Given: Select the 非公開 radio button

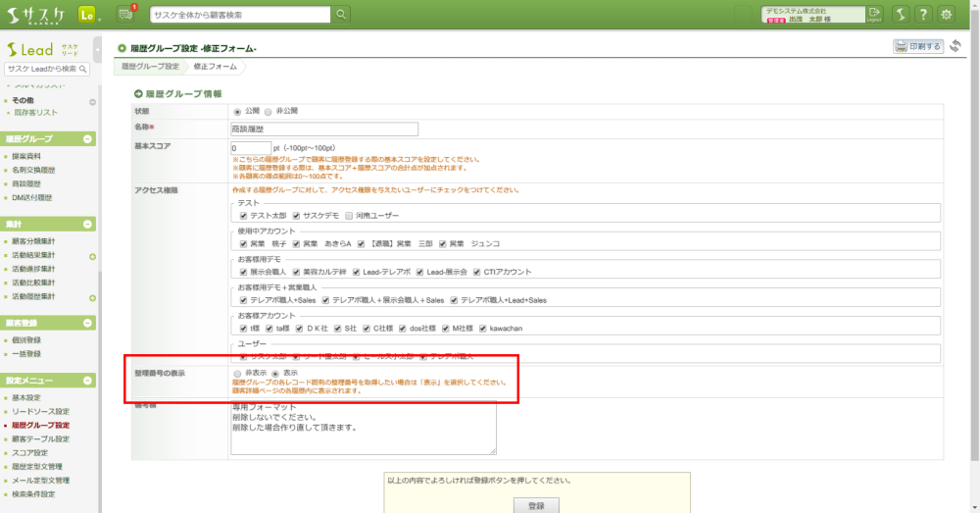Looking at the screenshot, I should (268, 111).
